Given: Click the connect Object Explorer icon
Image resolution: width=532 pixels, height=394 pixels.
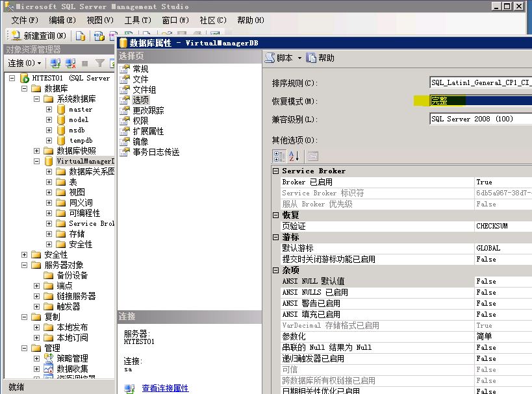Looking at the screenshot, I should pyautogui.click(x=55, y=64).
